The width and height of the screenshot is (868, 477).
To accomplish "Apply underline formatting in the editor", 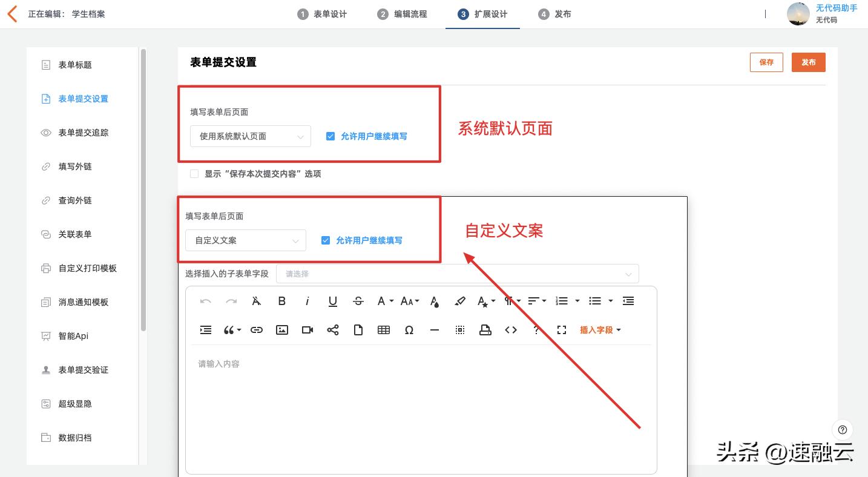I will (x=332, y=301).
